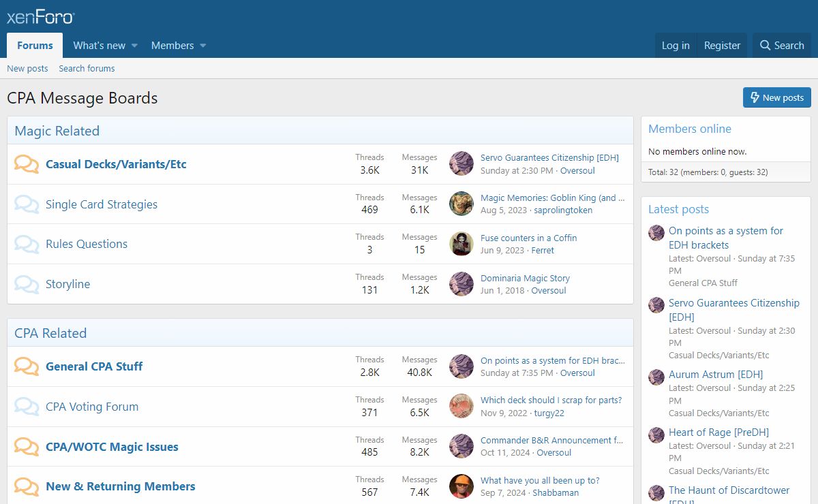Viewport: 818px width, 504px height.
Task: Open the Forums tab
Action: [35, 46]
